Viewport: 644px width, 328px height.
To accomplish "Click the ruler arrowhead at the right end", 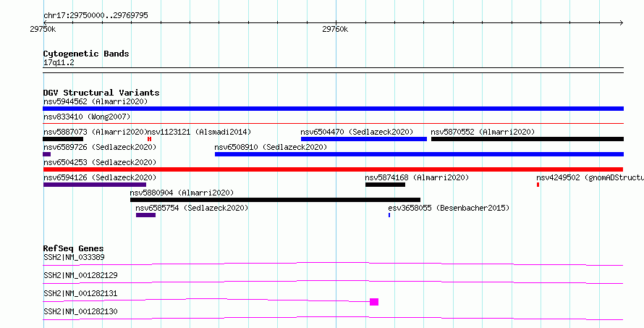I will 621,23.
